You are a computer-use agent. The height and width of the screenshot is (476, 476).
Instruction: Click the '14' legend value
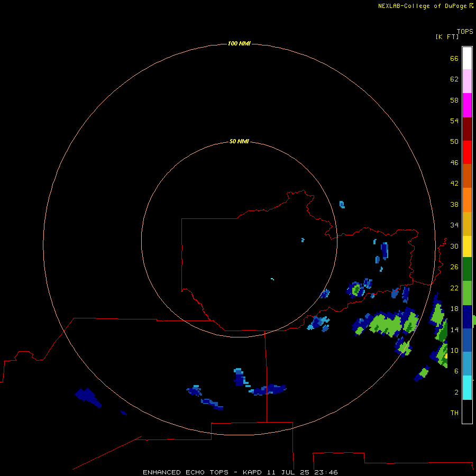point(454,329)
